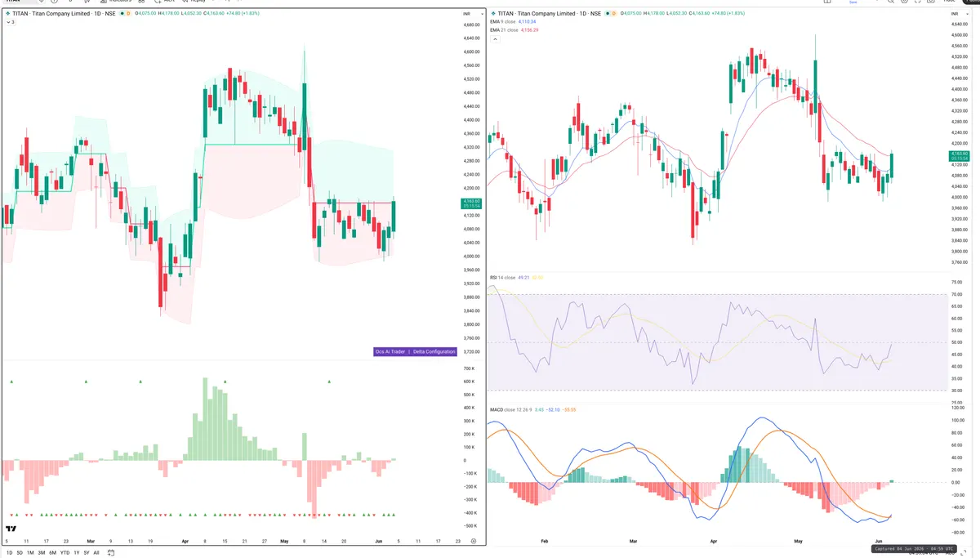Switch to the 6M time range
Viewport: 980px width, 558px height.
pos(53,553)
